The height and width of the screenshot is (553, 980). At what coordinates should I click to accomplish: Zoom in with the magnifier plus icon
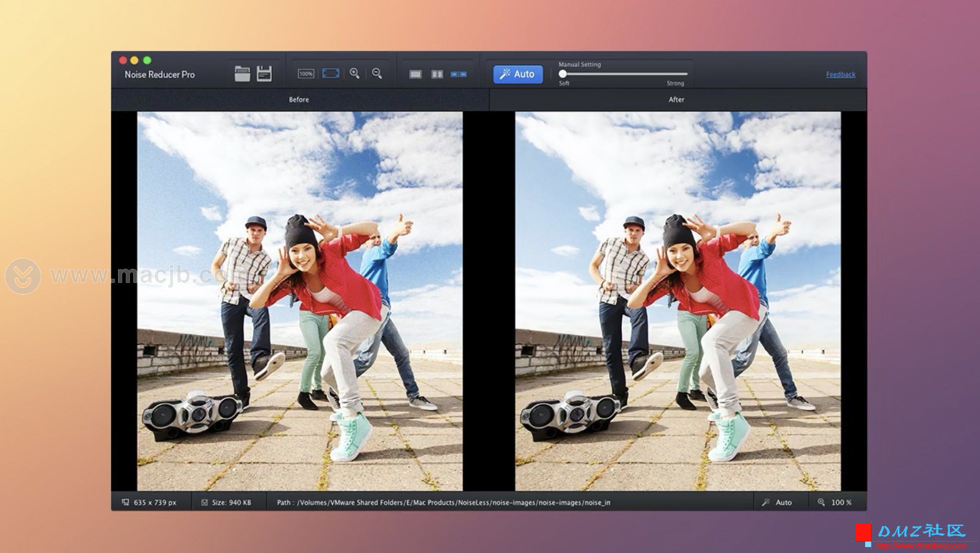point(355,73)
